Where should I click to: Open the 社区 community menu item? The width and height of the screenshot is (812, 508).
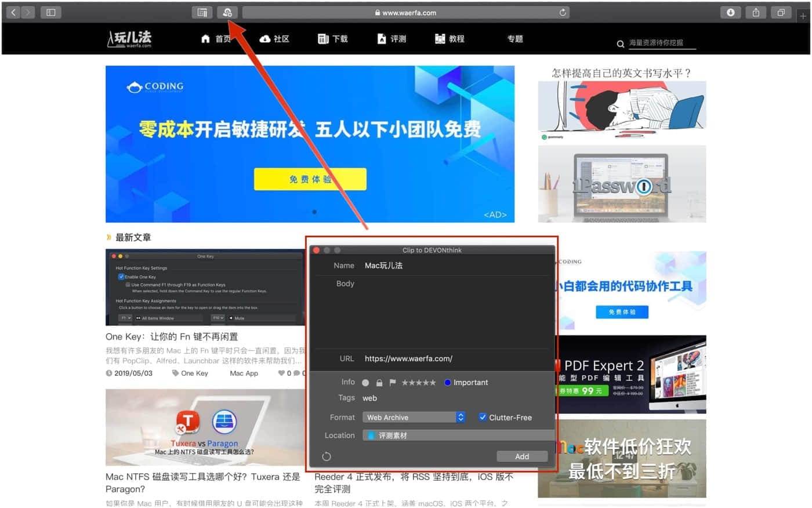[x=274, y=39]
